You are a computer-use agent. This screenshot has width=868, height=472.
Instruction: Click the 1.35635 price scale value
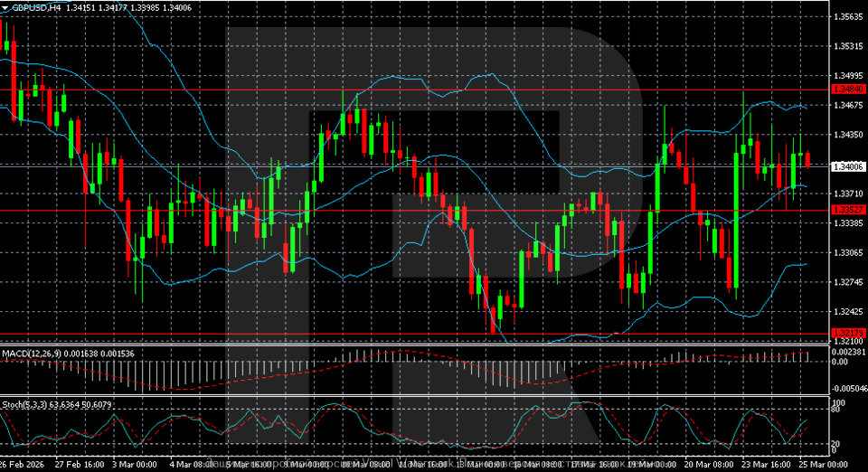coord(847,16)
